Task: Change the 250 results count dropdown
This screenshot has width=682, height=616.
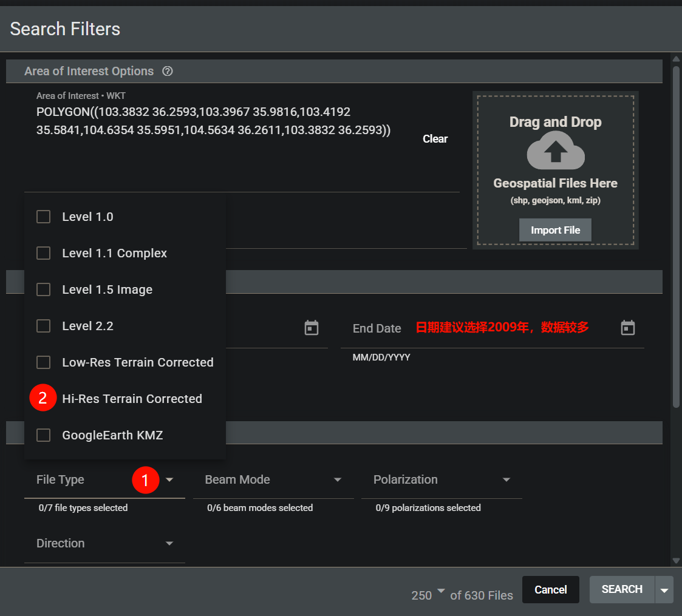Action: (428, 594)
